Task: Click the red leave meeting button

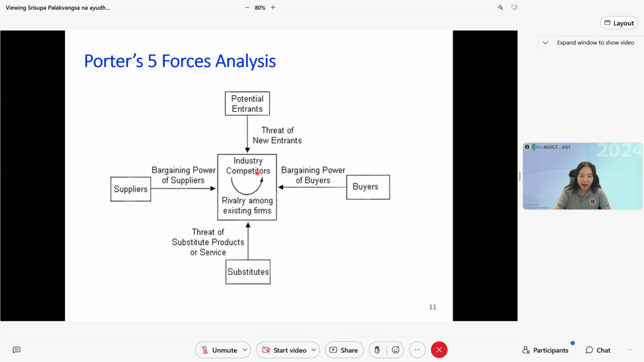Action: coord(439,350)
